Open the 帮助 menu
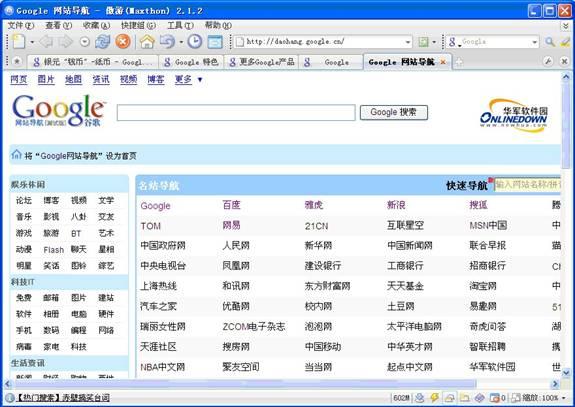The width and height of the screenshot is (575, 407). pyautogui.click(x=218, y=25)
